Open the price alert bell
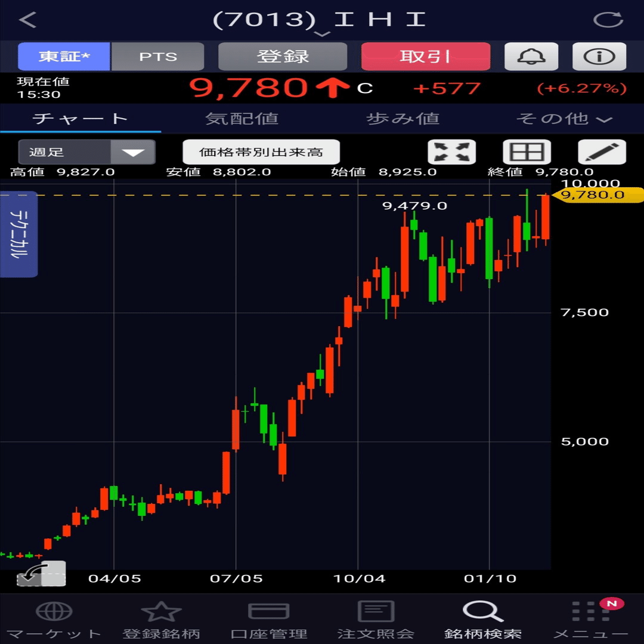 tap(531, 56)
